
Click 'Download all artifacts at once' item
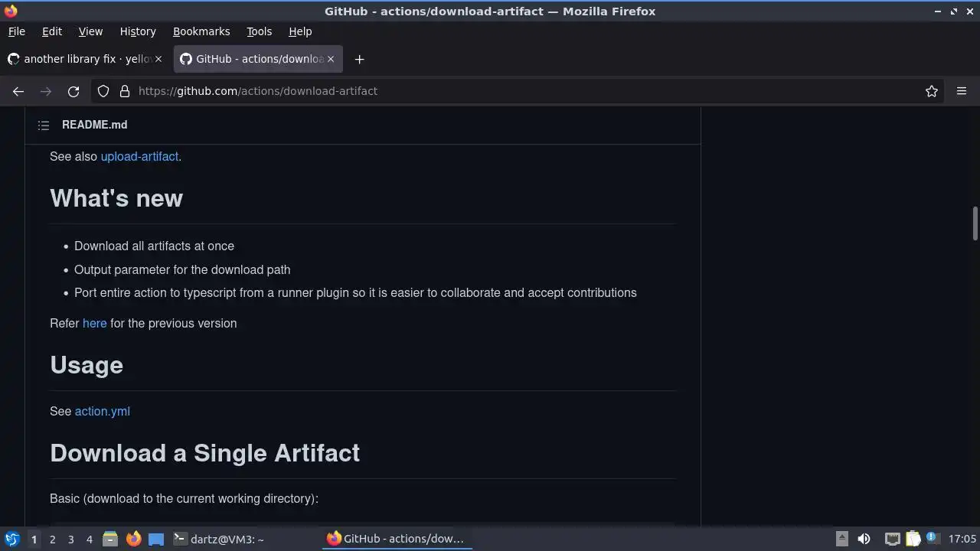[154, 246]
